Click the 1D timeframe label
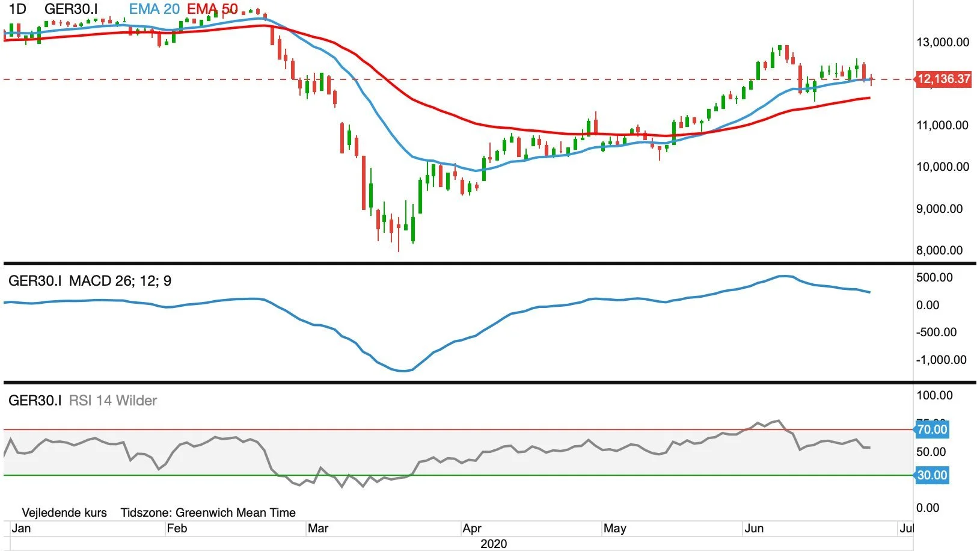Image resolution: width=980 pixels, height=551 pixels. tap(18, 9)
